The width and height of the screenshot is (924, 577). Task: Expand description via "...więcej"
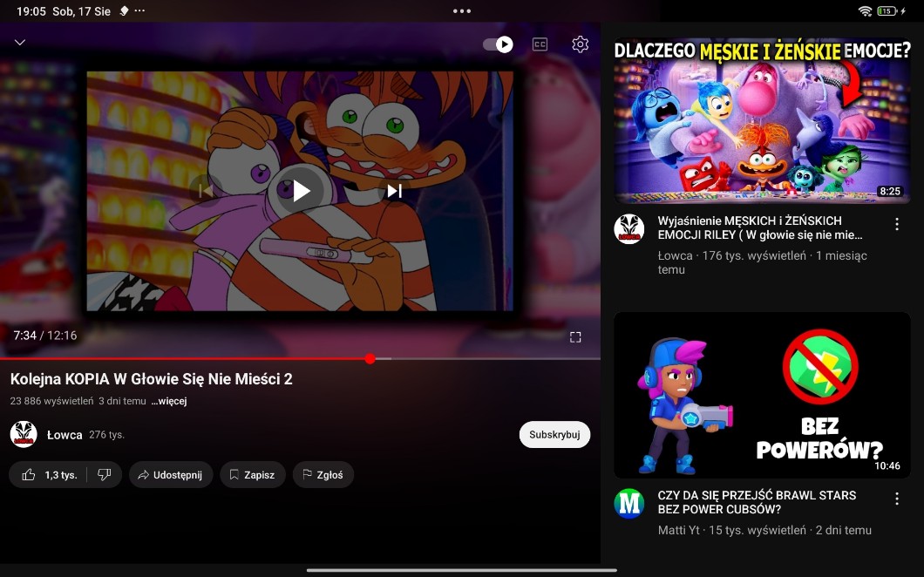tap(168, 402)
